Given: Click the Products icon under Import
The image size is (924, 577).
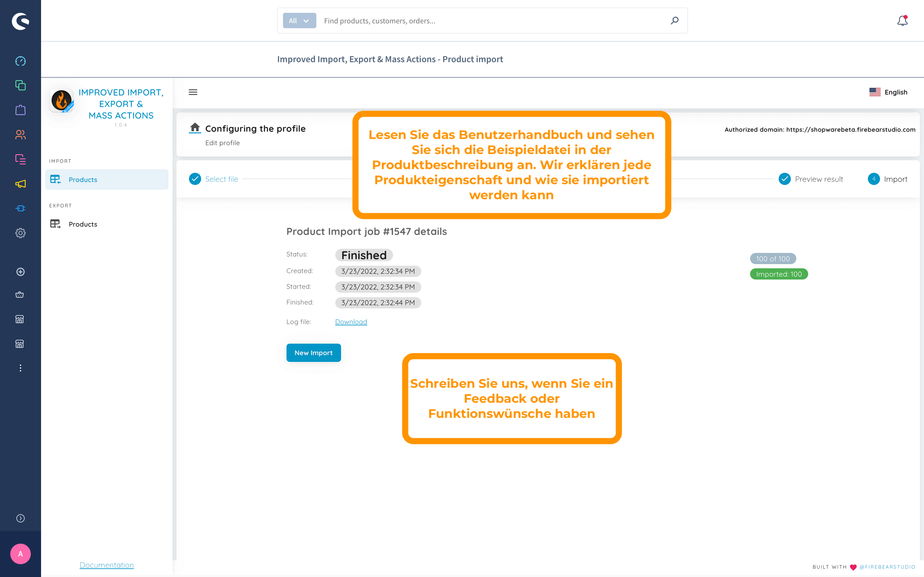Looking at the screenshot, I should click(55, 180).
